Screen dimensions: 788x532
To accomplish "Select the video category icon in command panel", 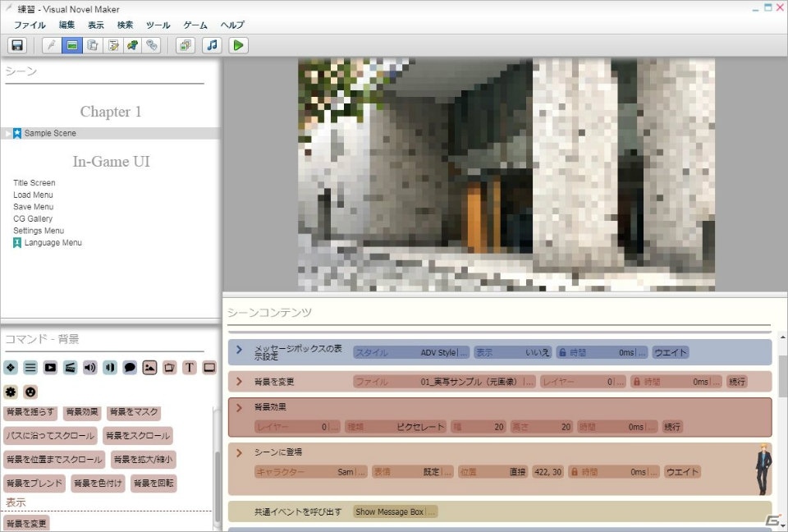I will pyautogui.click(x=50, y=368).
